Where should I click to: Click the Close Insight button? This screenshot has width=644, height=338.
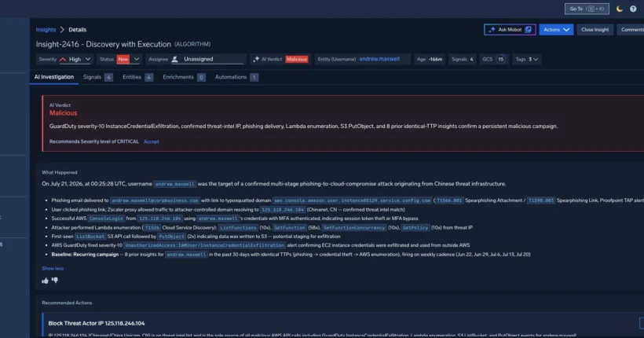pos(595,30)
